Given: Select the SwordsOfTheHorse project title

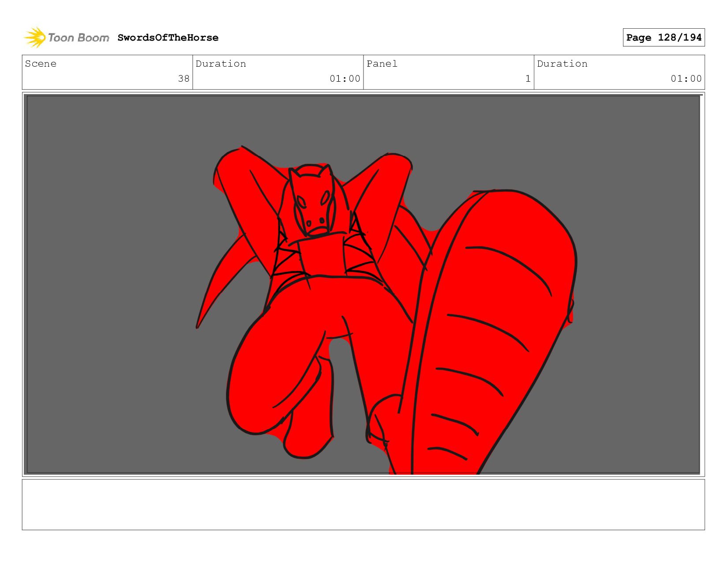Looking at the screenshot, I should coord(168,38).
